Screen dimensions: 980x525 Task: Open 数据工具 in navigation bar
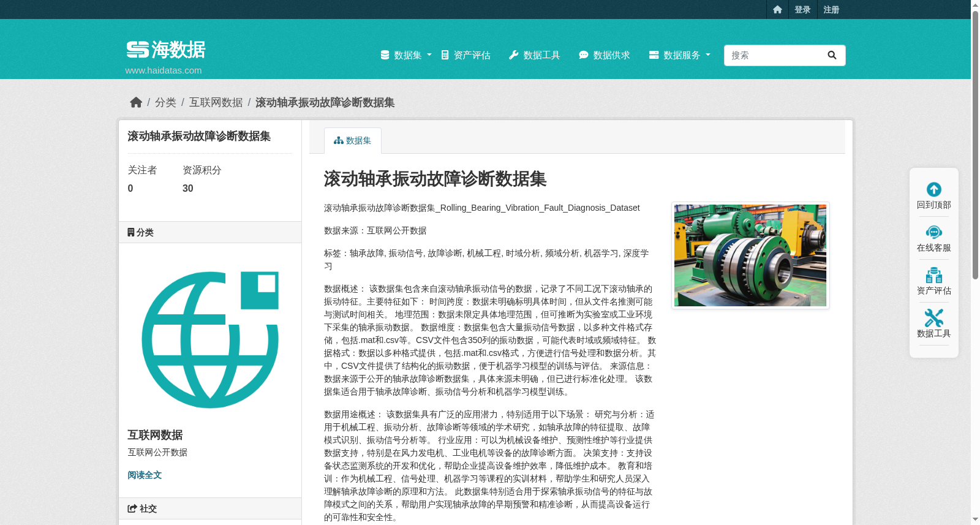[x=534, y=55]
